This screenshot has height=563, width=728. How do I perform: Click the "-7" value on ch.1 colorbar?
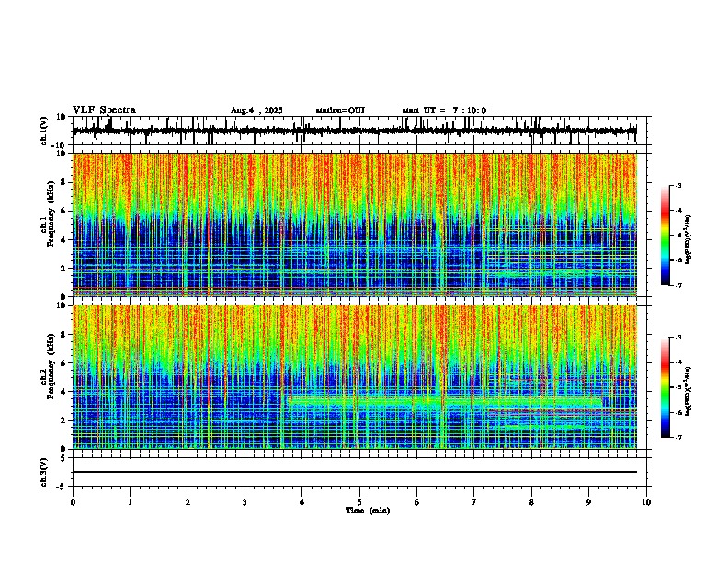coord(677,285)
